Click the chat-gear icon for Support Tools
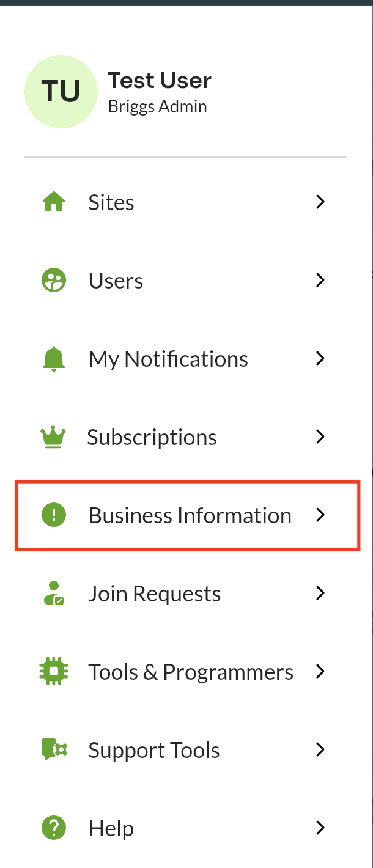This screenshot has height=868, width=373. tap(54, 749)
